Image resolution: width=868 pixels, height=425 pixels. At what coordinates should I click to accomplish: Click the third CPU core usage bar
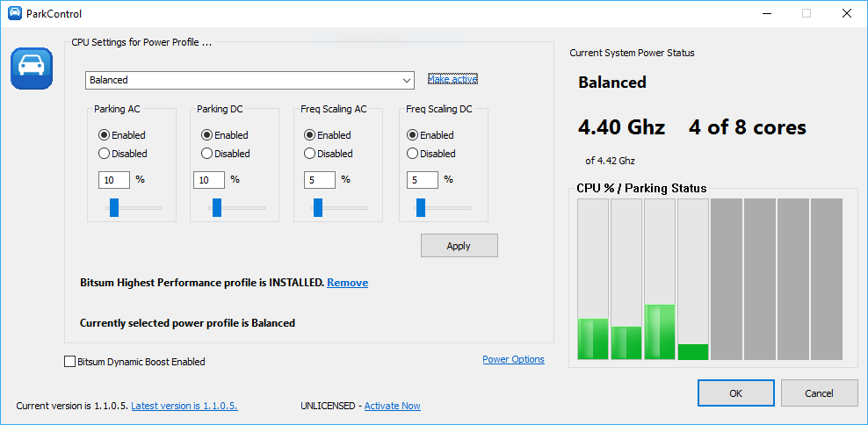[660, 279]
